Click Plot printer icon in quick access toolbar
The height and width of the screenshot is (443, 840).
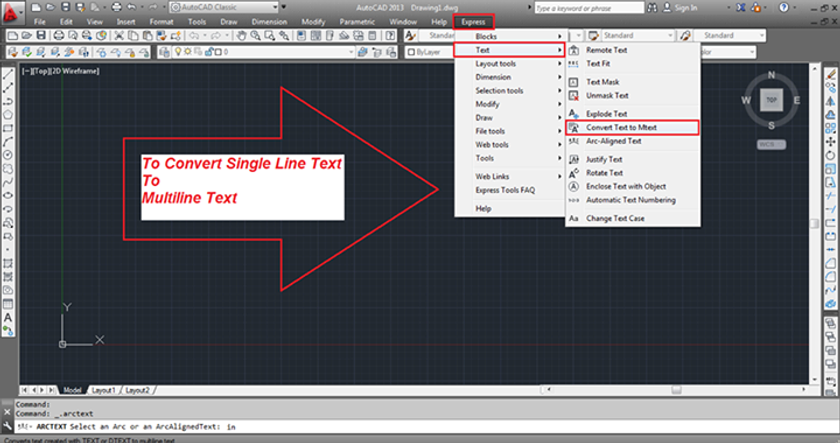click(116, 7)
